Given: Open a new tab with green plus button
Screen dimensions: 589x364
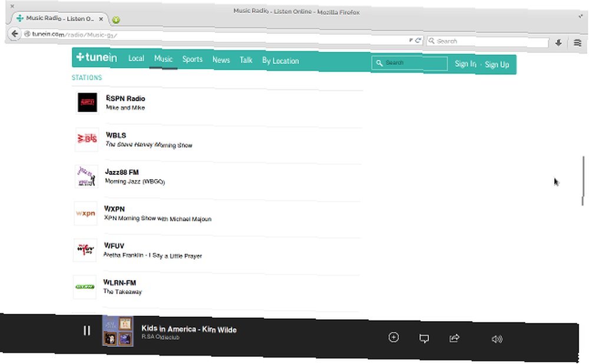Looking at the screenshot, I should tap(116, 20).
